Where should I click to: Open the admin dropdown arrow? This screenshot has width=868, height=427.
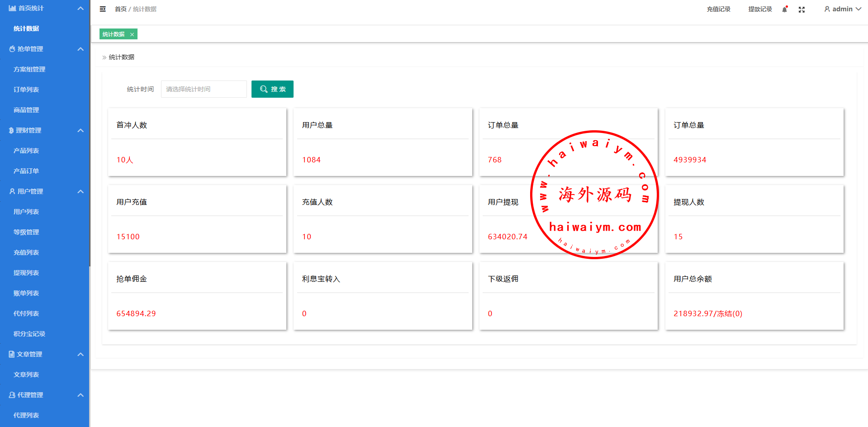(858, 9)
